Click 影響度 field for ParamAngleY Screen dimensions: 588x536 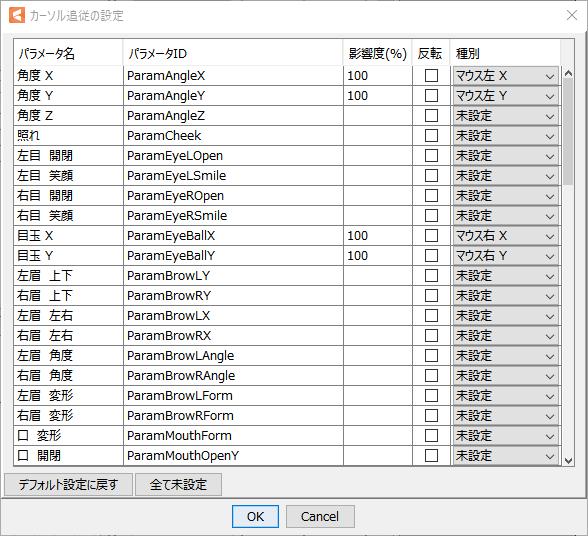point(378,96)
